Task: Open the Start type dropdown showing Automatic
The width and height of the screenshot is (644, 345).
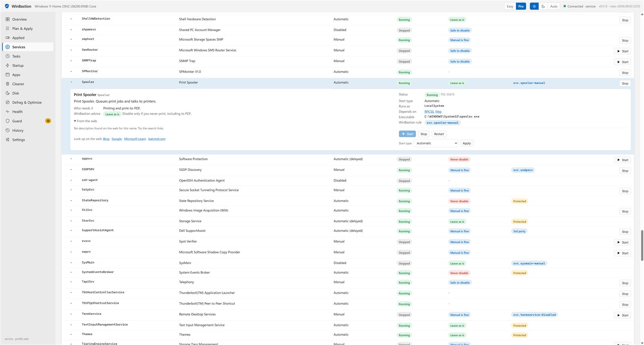Action: point(436,143)
